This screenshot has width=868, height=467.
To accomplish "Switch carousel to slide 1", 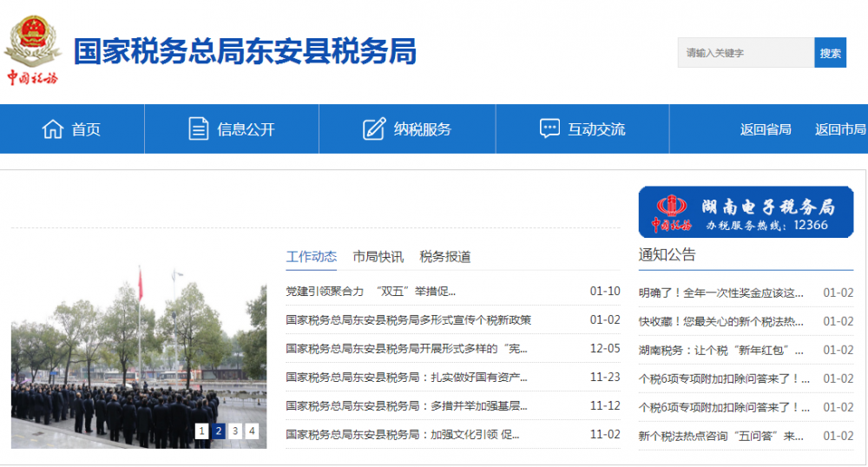I will 202,431.
